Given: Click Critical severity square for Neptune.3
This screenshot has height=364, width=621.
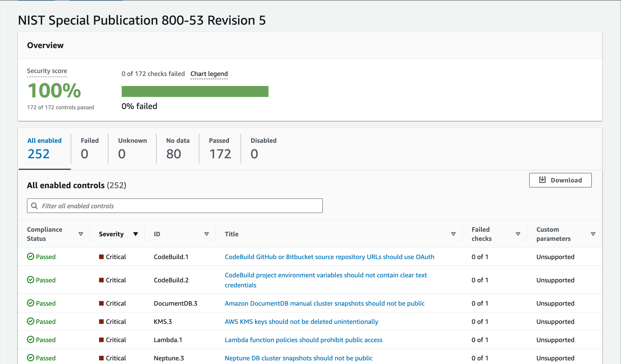Looking at the screenshot, I should [x=101, y=358].
